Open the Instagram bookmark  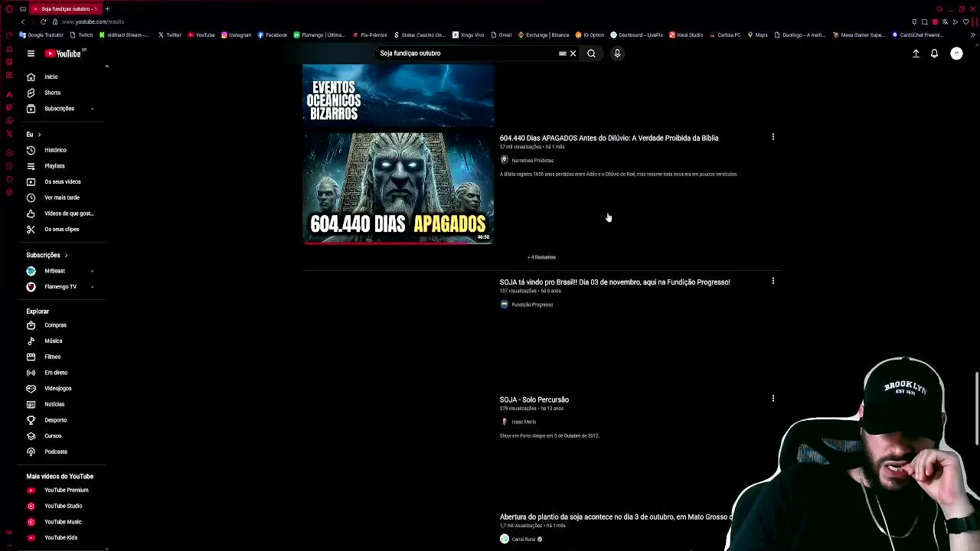point(236,34)
